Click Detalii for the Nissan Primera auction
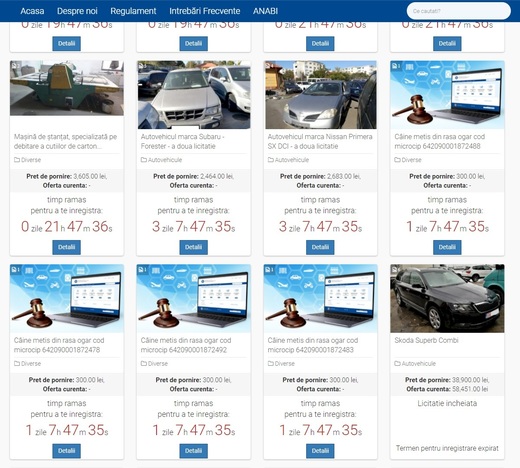 point(320,247)
